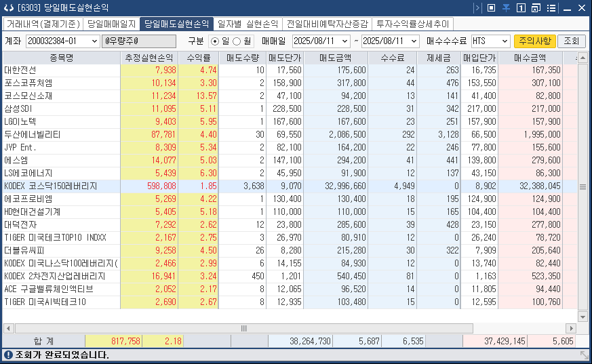Select the 포스코퓨처엠 row name

coord(28,83)
